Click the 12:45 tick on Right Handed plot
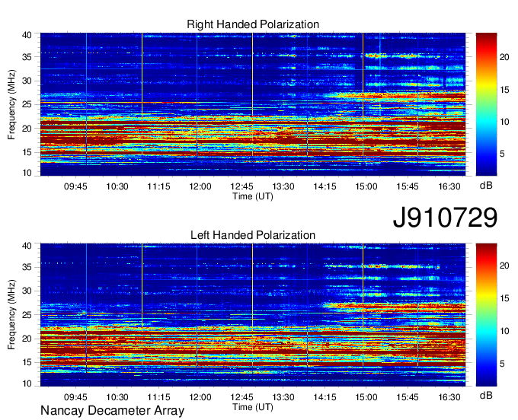Viewport: 518px width, 420px height. point(241,186)
